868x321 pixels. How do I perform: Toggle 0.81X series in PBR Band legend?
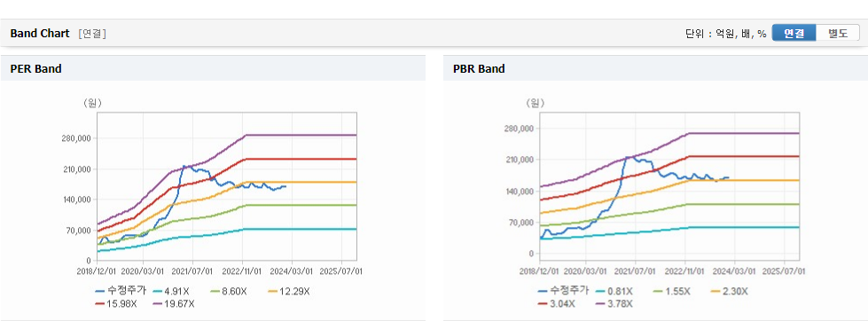click(x=615, y=291)
